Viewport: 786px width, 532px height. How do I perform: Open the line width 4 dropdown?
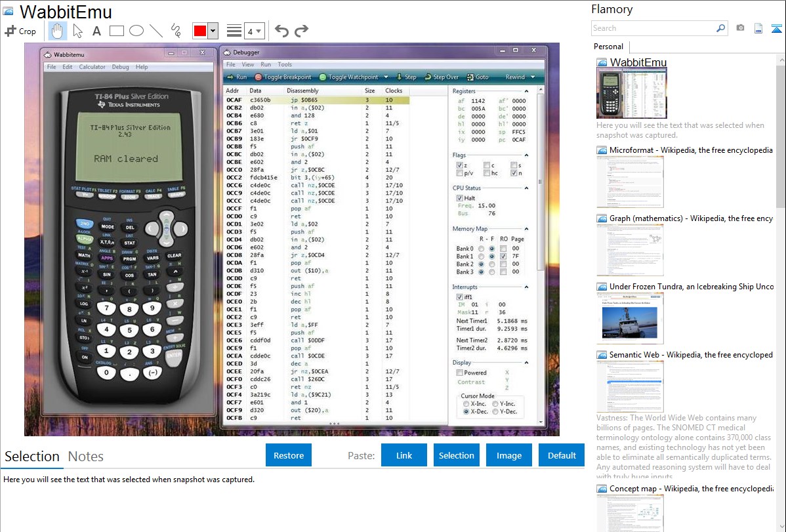[x=255, y=31]
